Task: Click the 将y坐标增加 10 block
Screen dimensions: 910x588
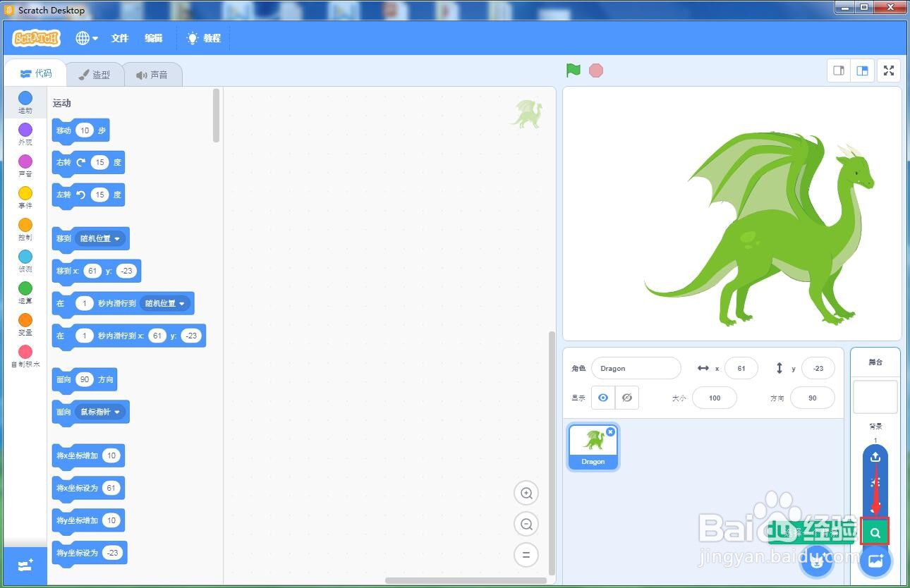Action: (x=88, y=521)
